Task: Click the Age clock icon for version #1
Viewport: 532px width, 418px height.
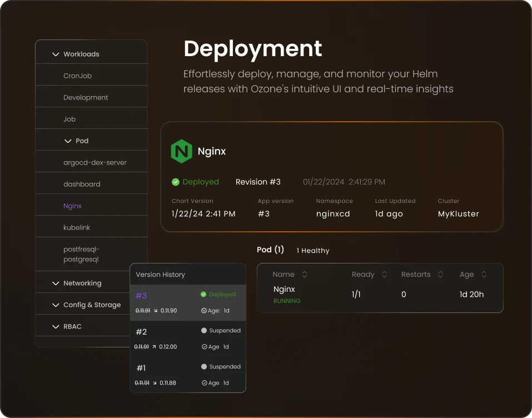Action: 203,383
